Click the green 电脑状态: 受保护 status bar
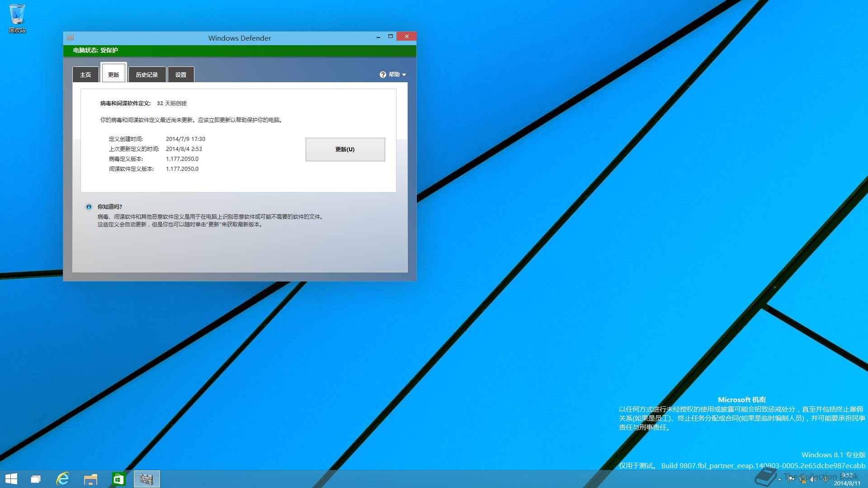The image size is (868, 488). coord(240,51)
